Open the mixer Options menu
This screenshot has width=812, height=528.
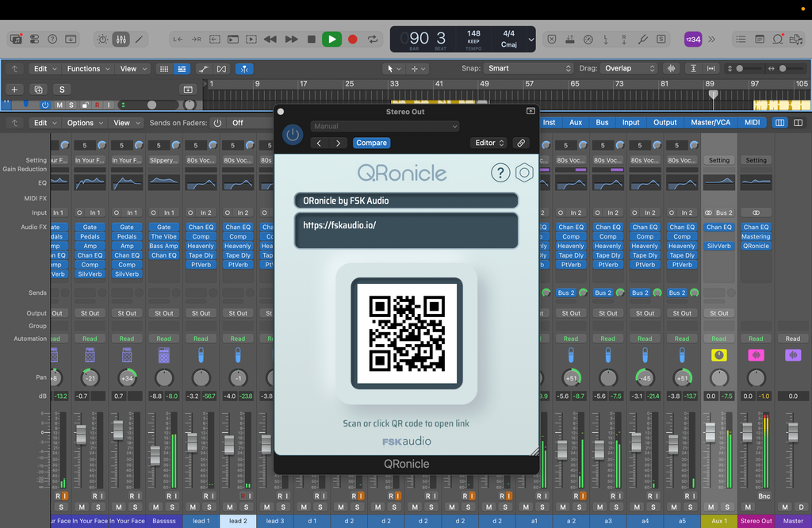point(84,123)
